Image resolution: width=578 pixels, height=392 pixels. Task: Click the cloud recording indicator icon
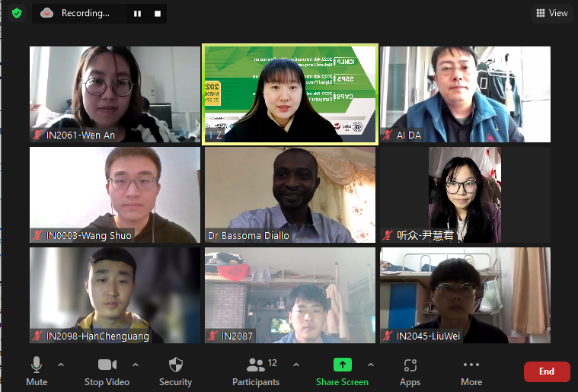click(x=46, y=13)
